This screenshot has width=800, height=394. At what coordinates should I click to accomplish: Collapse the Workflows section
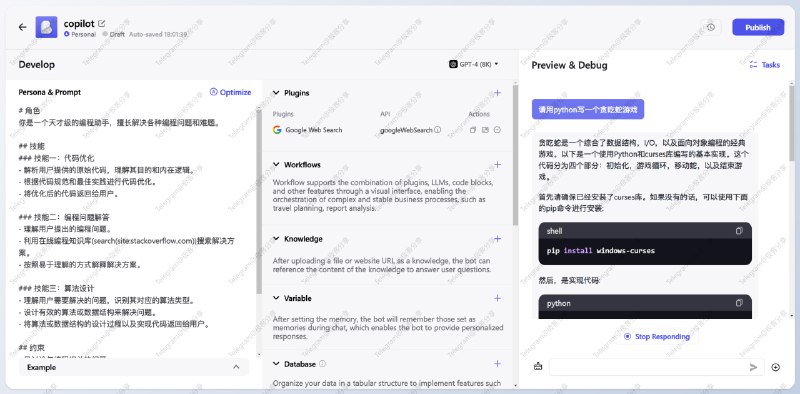pos(276,164)
